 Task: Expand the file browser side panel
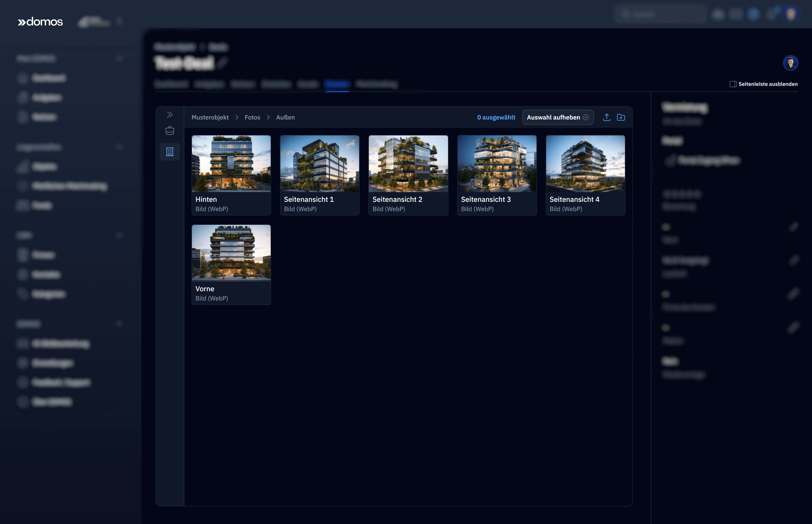point(170,115)
